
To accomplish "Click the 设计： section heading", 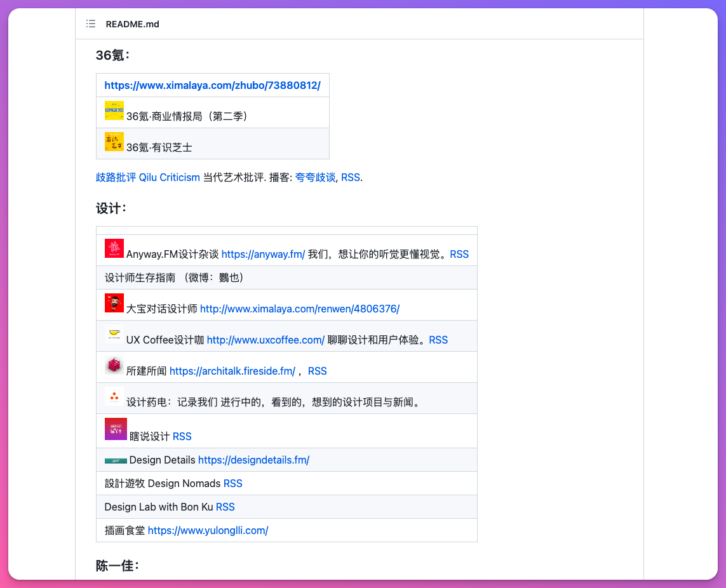I will click(x=111, y=208).
